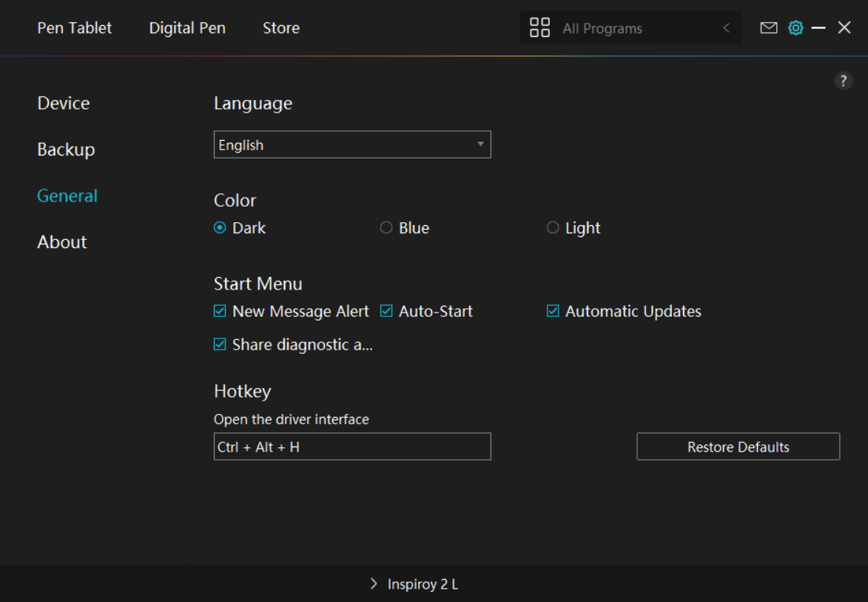Toggle Share diagnostic checkbox
This screenshot has height=602, width=868.
[220, 344]
